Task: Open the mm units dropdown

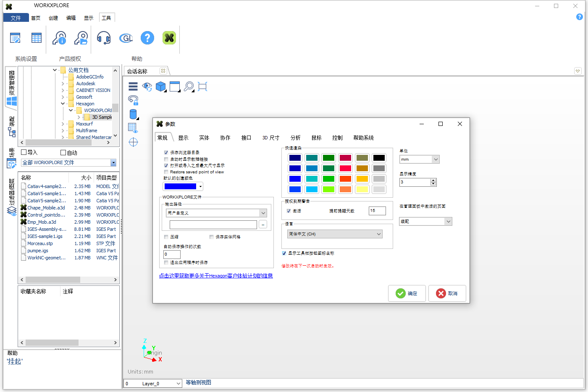Action: coord(419,159)
